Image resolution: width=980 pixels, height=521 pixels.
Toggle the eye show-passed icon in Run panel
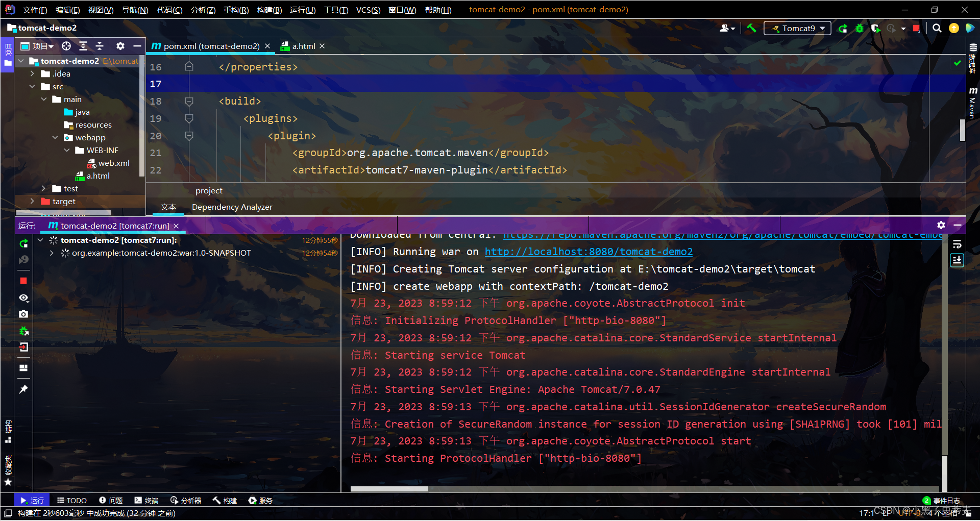(23, 297)
